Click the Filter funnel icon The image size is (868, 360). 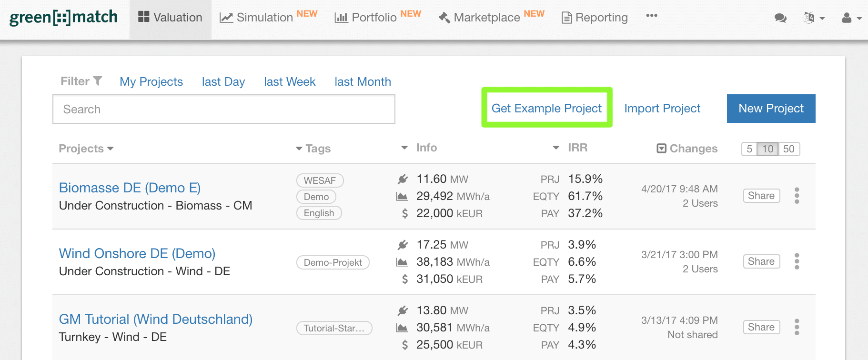(x=98, y=81)
